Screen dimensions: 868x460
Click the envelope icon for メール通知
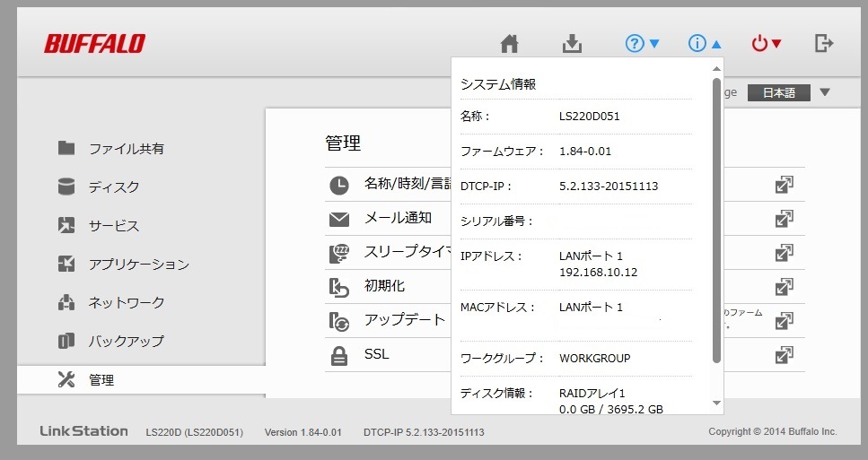pos(339,220)
